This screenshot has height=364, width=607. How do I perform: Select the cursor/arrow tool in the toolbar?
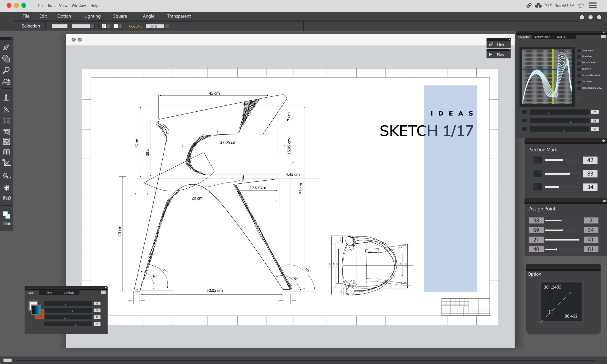[6, 47]
